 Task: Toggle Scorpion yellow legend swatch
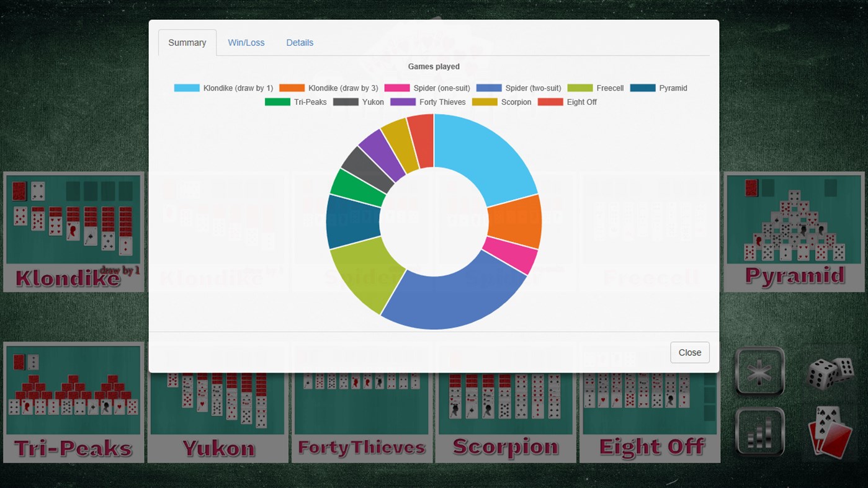485,102
